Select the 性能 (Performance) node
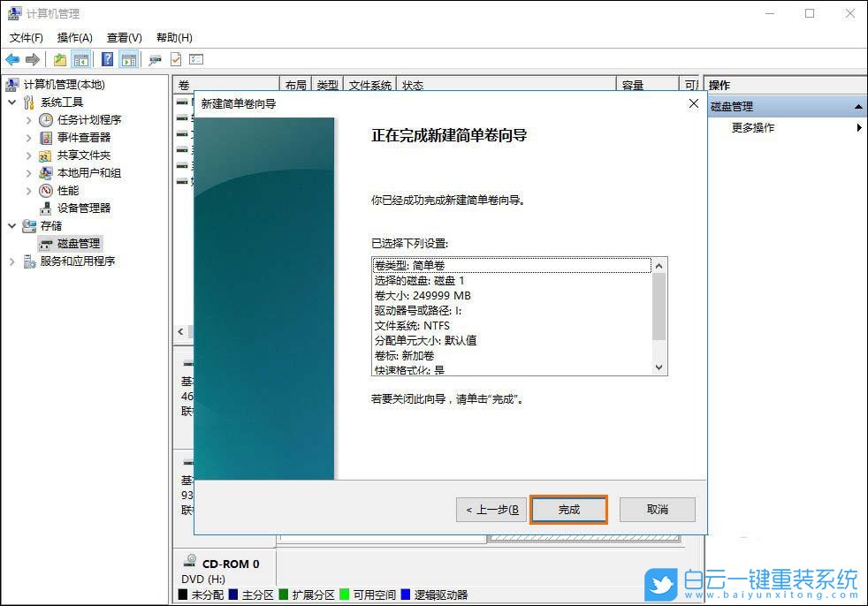 coord(71,190)
